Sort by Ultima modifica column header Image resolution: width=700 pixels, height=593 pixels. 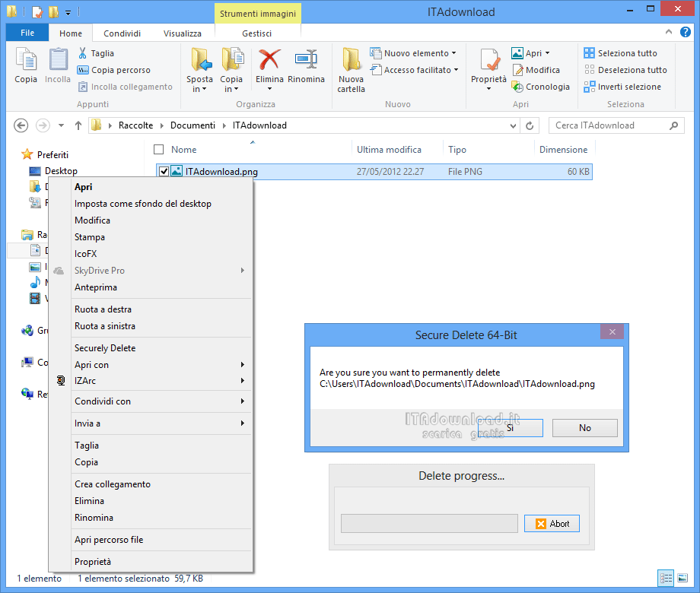[x=389, y=150]
